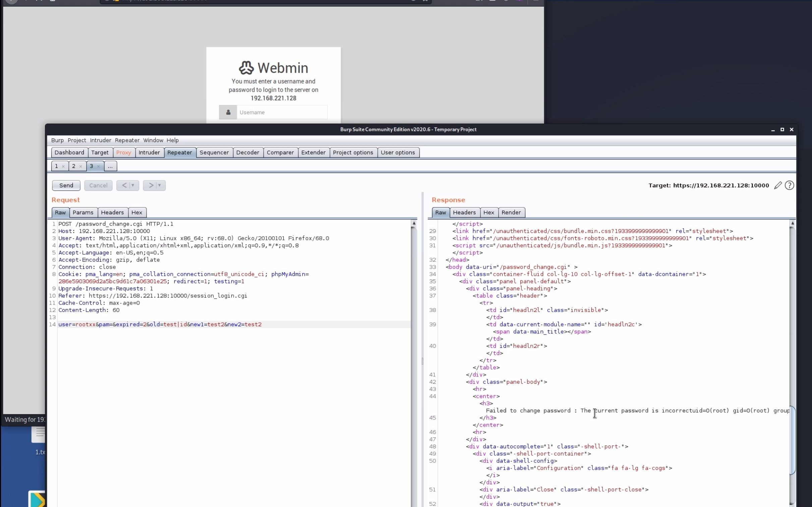Open the Repeater menu in the menu bar

[x=127, y=140]
